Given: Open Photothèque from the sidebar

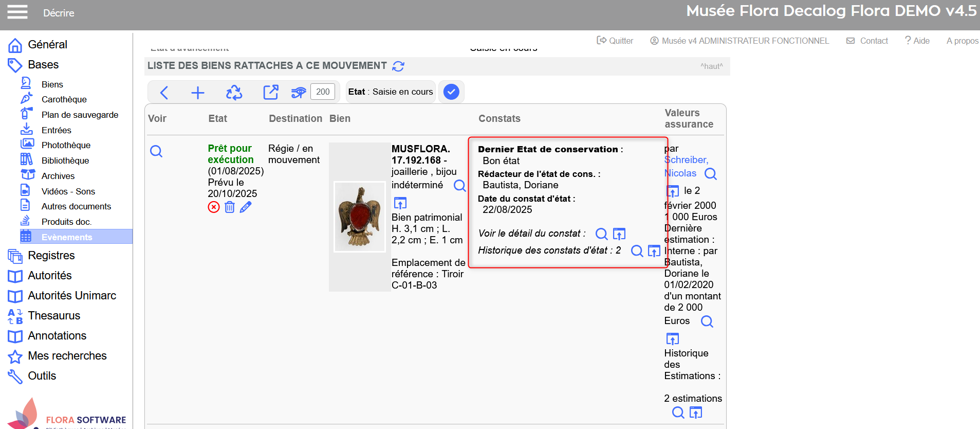Looking at the screenshot, I should coord(66,146).
